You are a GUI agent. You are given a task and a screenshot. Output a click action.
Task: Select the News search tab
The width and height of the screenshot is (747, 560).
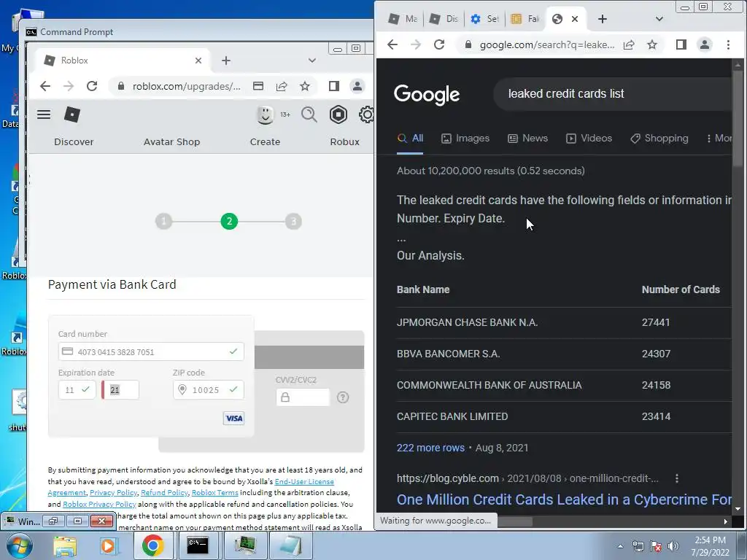coord(528,138)
